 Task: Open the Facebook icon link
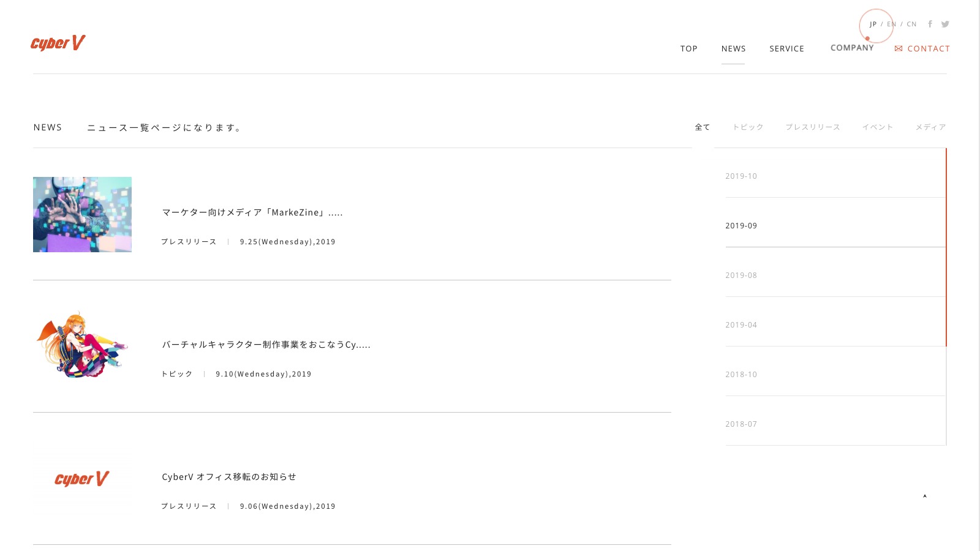[930, 24]
